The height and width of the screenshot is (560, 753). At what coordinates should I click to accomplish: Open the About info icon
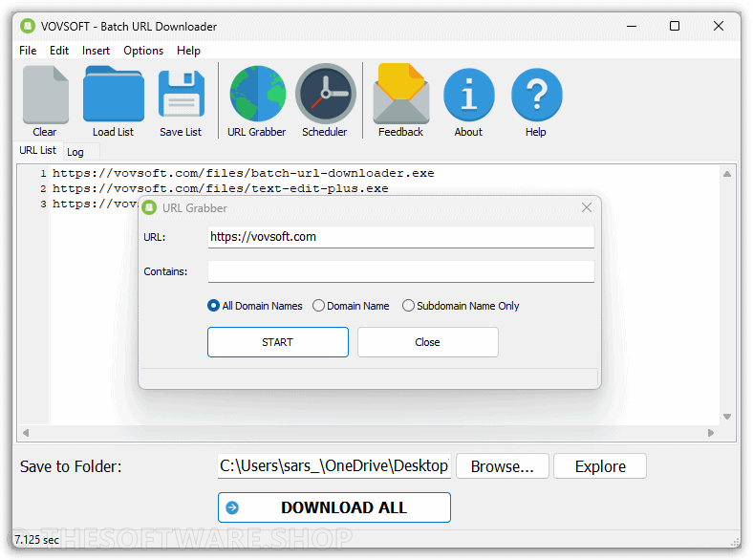tap(468, 95)
